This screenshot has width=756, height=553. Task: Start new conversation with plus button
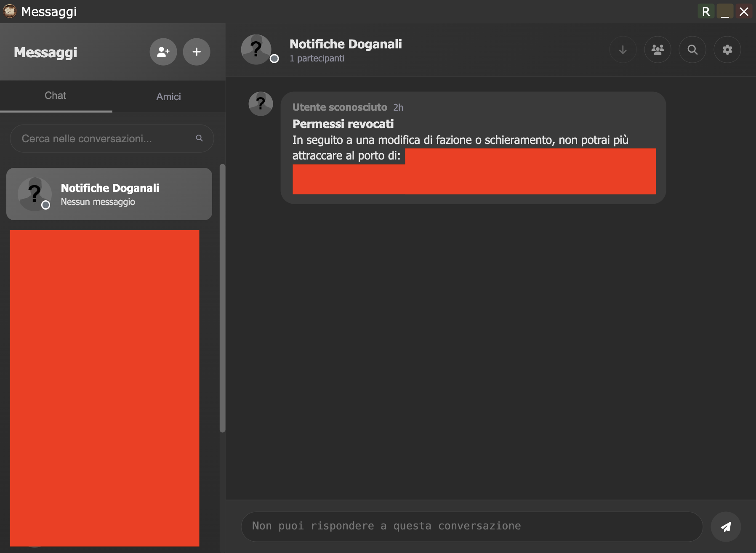[196, 52]
